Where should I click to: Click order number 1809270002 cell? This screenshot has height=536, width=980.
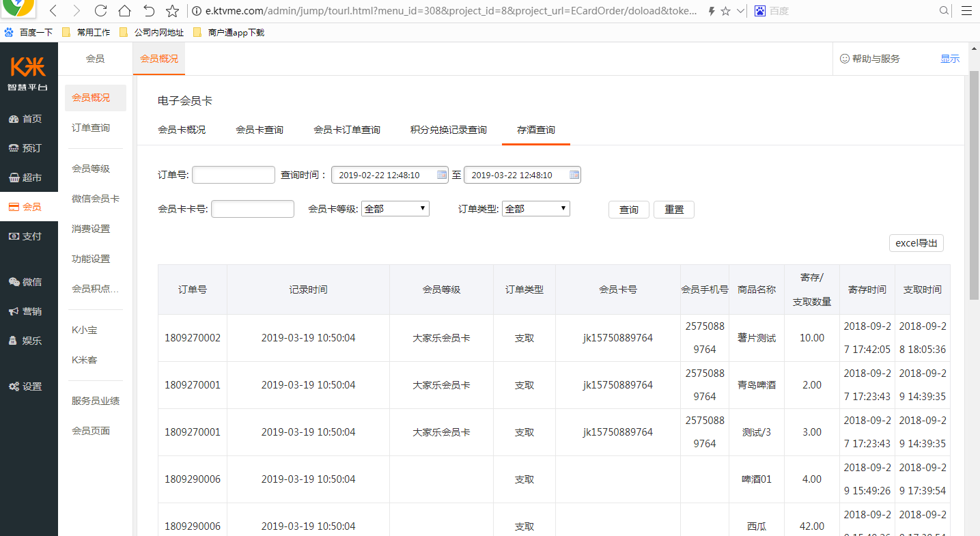tap(193, 338)
